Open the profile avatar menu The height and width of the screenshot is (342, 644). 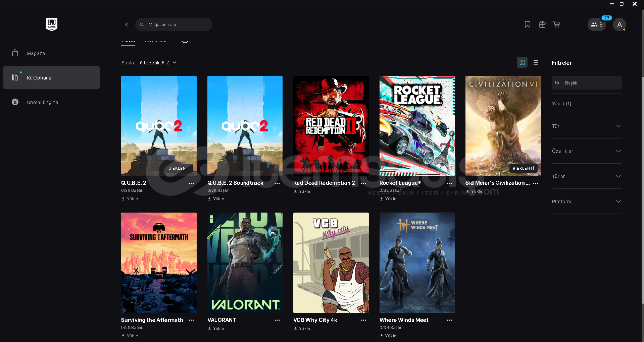tap(620, 24)
